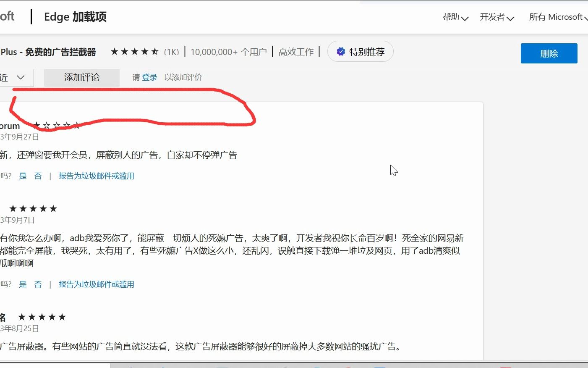The height and width of the screenshot is (368, 588).
Task: Mark the 3年9月27日 review as helpful with 是
Action: point(23,176)
